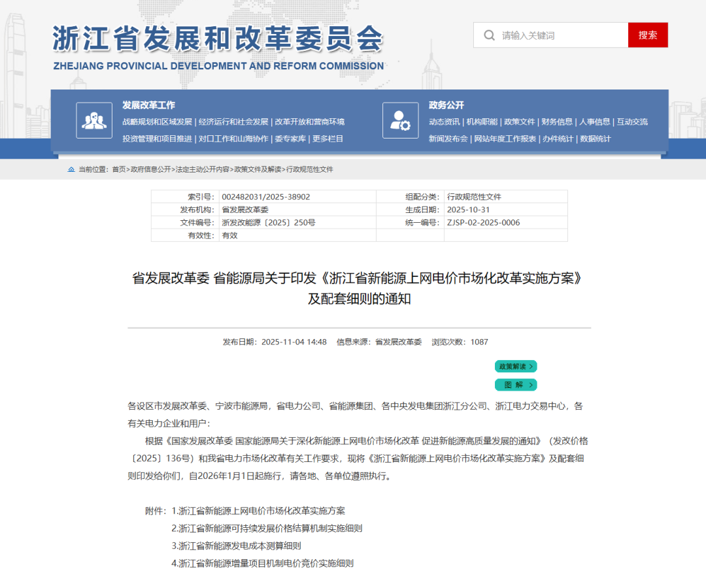Go to 政策文件 under 政务公开
The image size is (706, 588).
click(x=520, y=122)
